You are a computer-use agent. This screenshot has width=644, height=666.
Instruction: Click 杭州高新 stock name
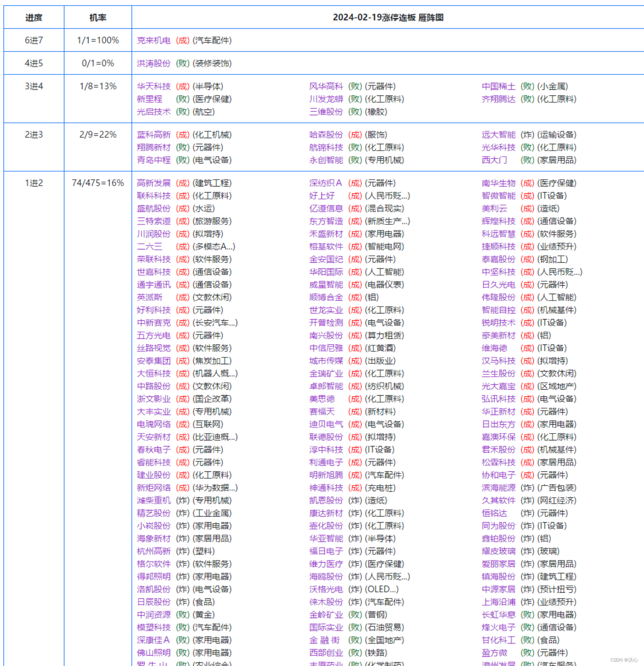153,551
